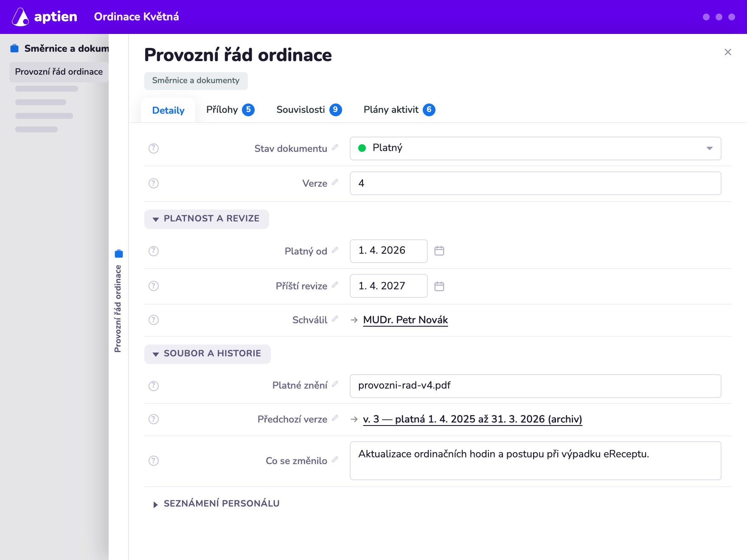Click edit pencil next to Co se změnilo
Screen dimensions: 747x560
point(335,459)
